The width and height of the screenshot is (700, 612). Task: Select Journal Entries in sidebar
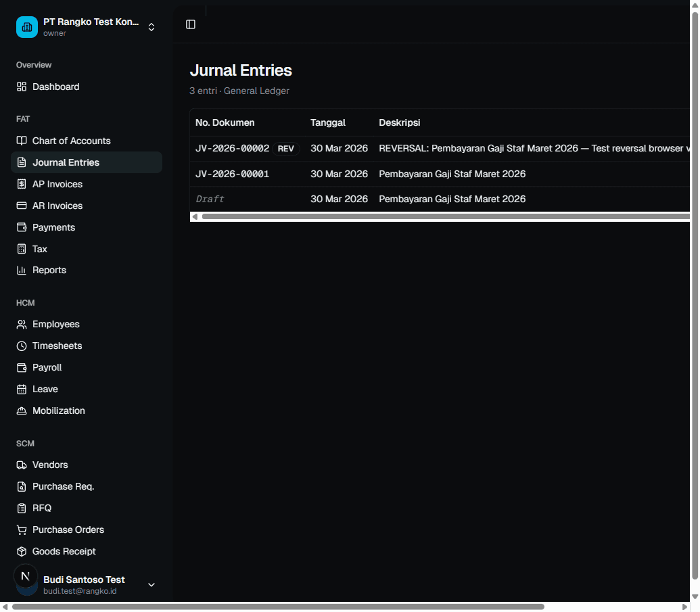coord(86,162)
